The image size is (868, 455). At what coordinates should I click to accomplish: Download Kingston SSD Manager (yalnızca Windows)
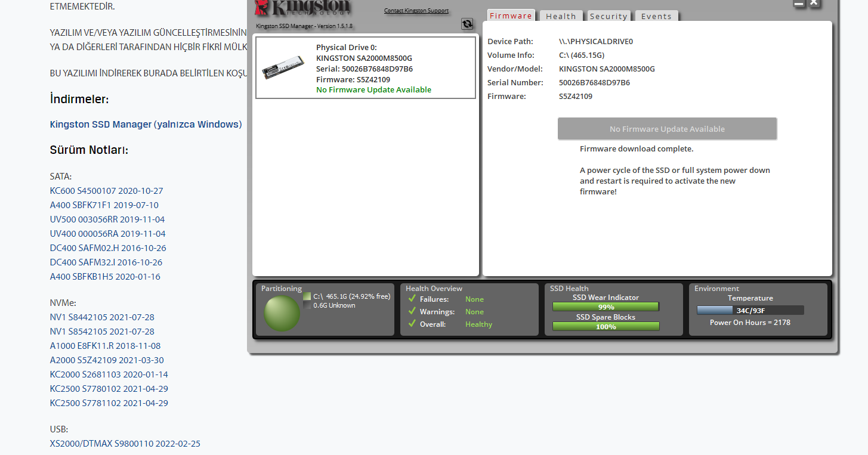click(146, 125)
